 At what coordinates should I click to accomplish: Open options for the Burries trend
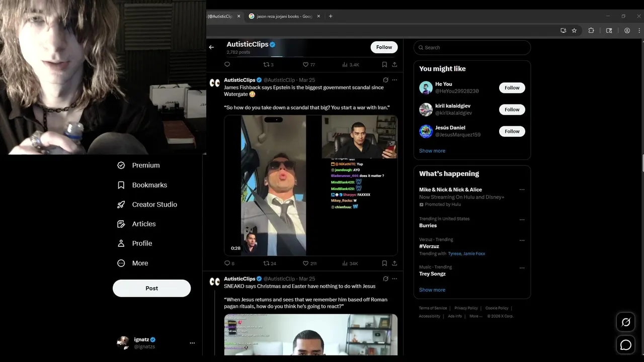(x=522, y=219)
